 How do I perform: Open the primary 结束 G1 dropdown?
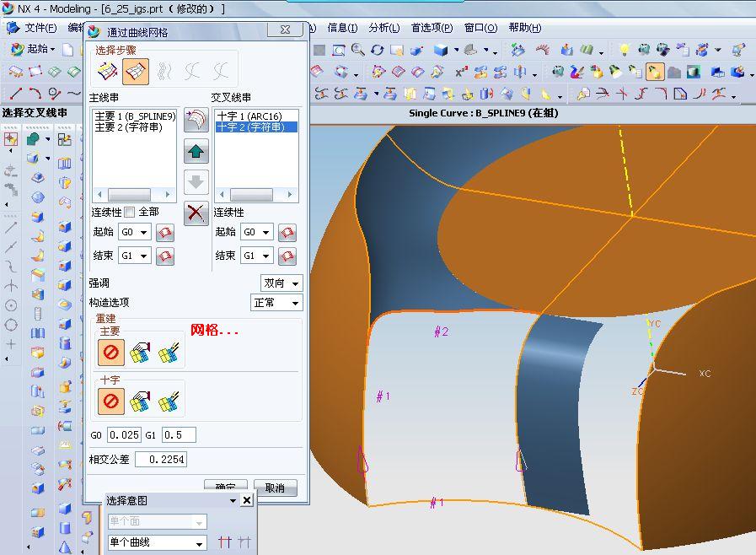135,256
